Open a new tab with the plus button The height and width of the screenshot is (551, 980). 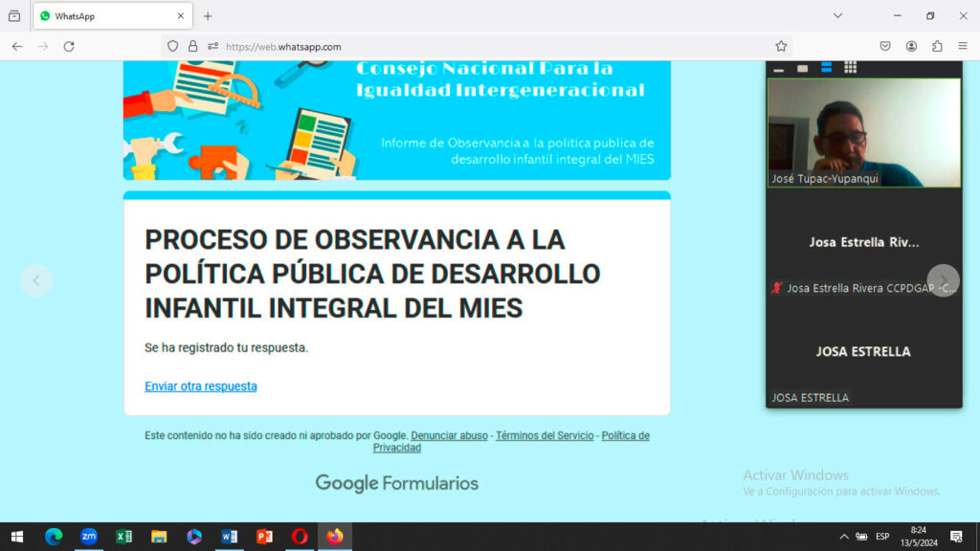tap(208, 16)
